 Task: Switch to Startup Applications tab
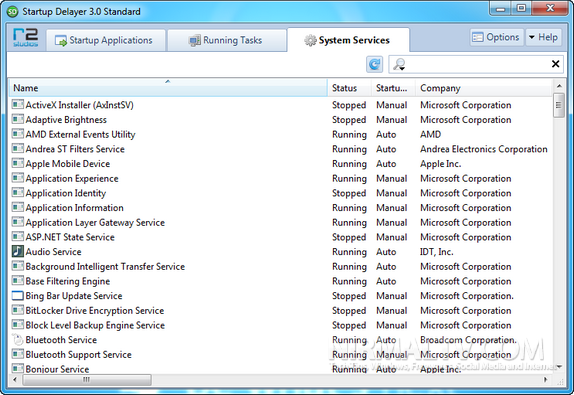[106, 40]
